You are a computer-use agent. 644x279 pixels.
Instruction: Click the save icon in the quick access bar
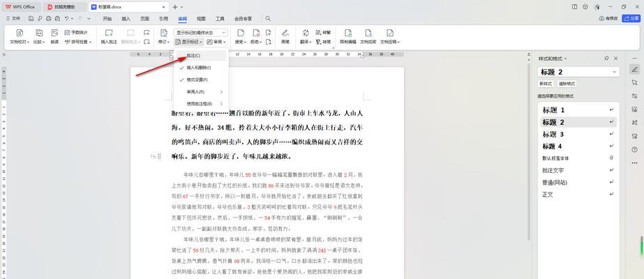point(31,18)
